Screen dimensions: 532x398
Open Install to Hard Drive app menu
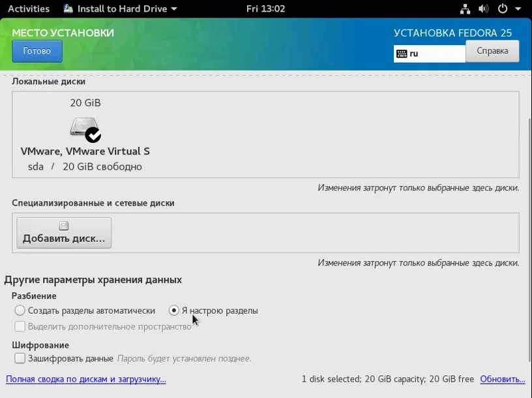(x=121, y=8)
